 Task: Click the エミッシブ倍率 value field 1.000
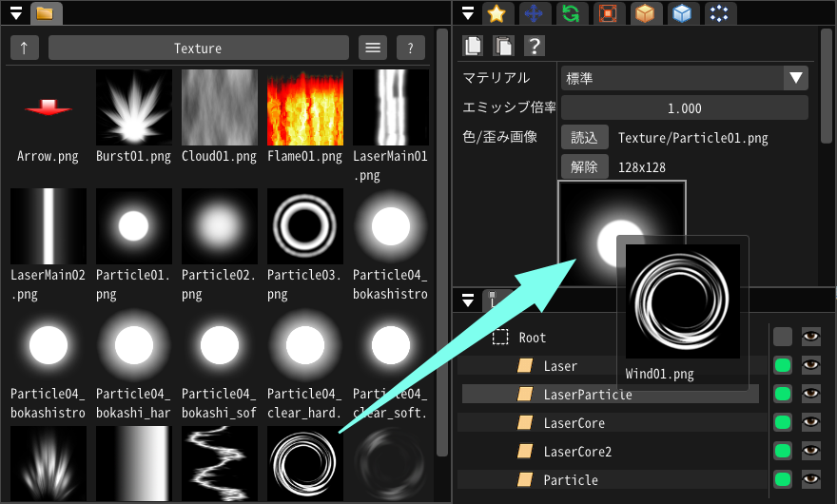[x=684, y=108]
